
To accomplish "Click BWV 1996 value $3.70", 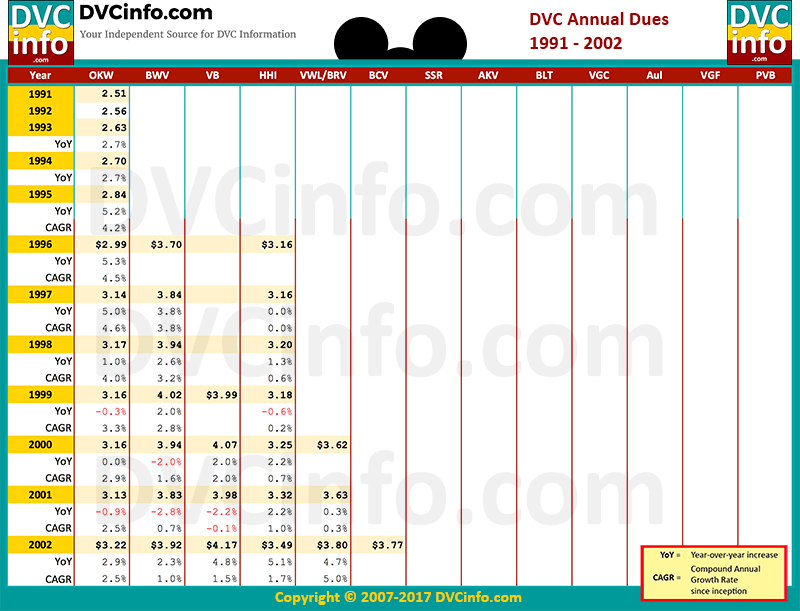I will (166, 245).
